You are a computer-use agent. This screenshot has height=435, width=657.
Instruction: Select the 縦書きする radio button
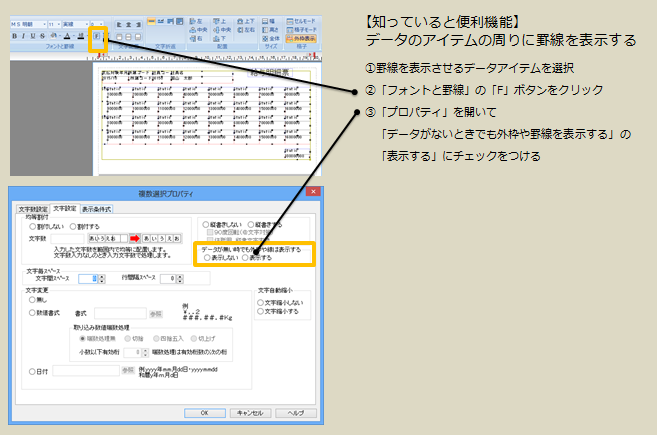point(251,225)
